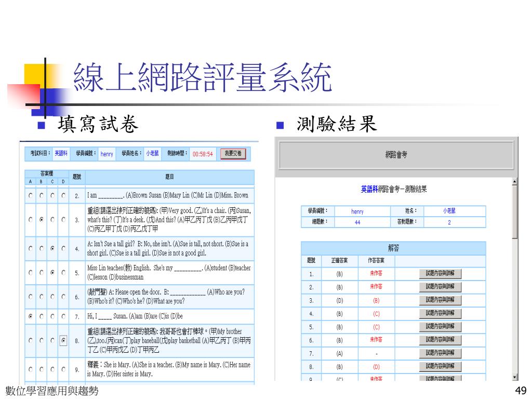
Task: Open 試題內容與詳解 for result question 8
Action: click(x=440, y=366)
